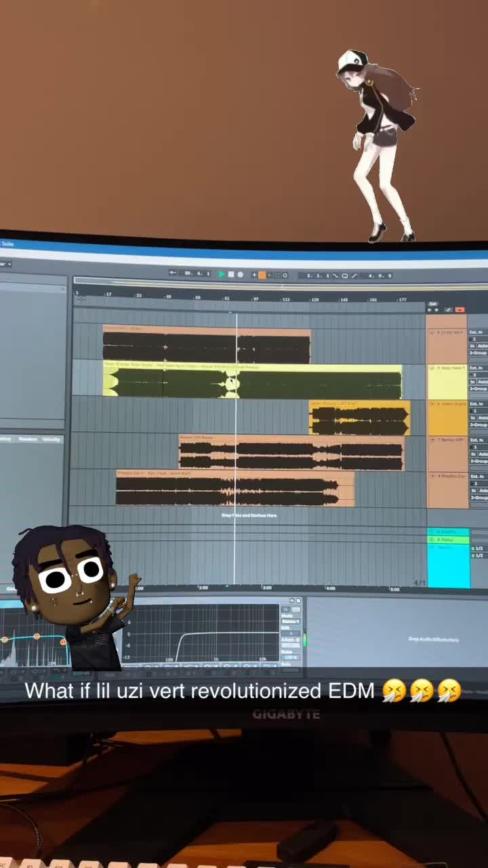Click bar 97 on the beat-time ruler
The width and height of the screenshot is (488, 868).
[x=256, y=298]
